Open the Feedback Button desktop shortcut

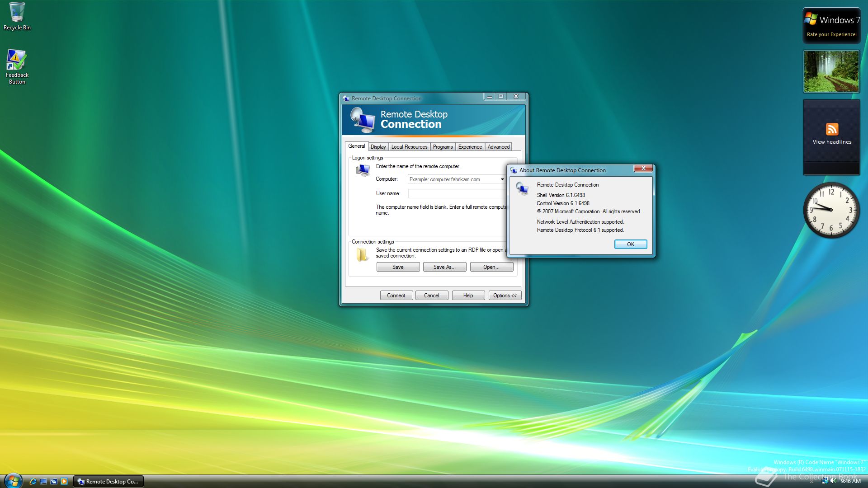(17, 66)
